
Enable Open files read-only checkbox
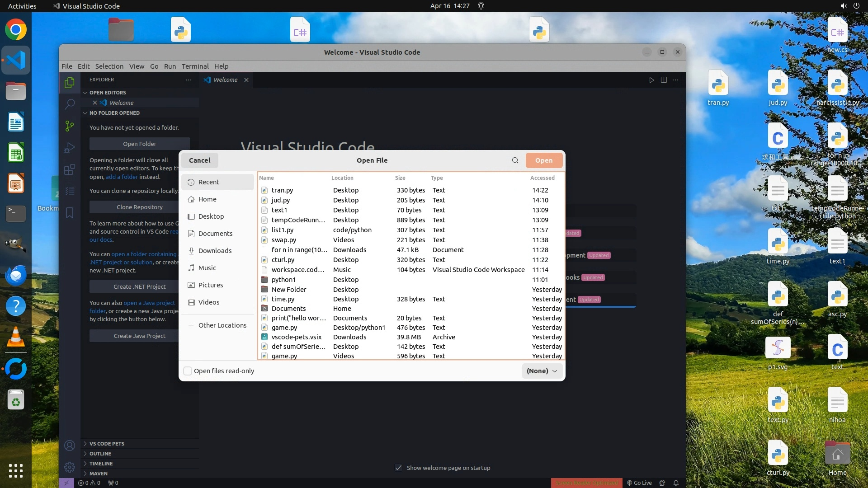pos(188,371)
